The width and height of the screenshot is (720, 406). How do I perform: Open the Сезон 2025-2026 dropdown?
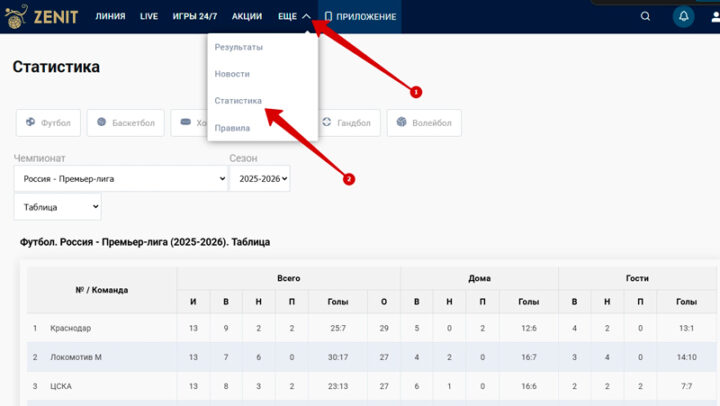point(259,179)
